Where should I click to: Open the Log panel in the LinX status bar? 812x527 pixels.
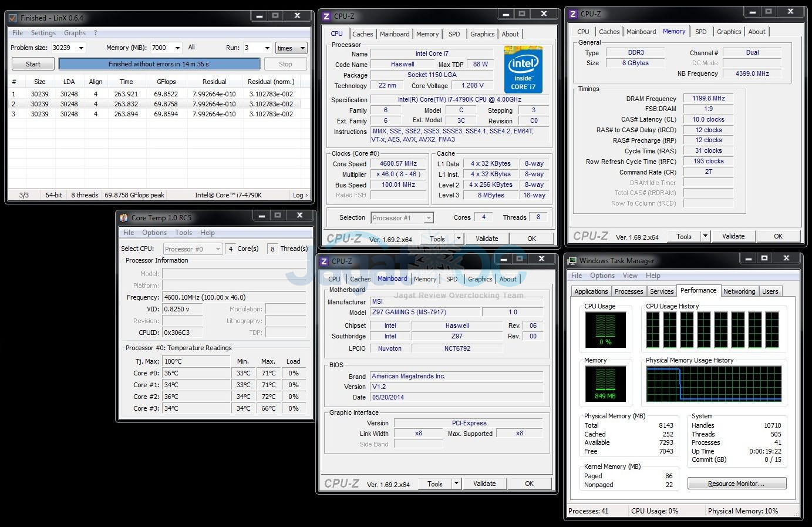point(299,195)
